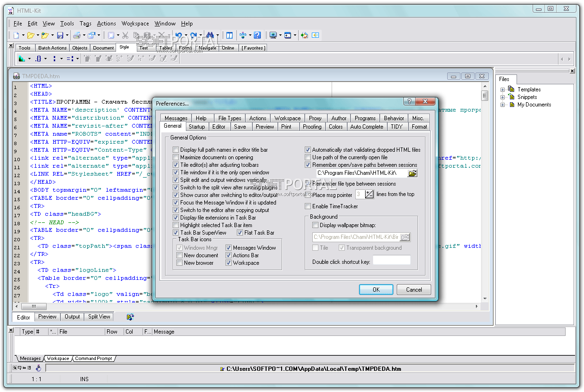Click the question mark button in Preferences title bar

click(409, 102)
